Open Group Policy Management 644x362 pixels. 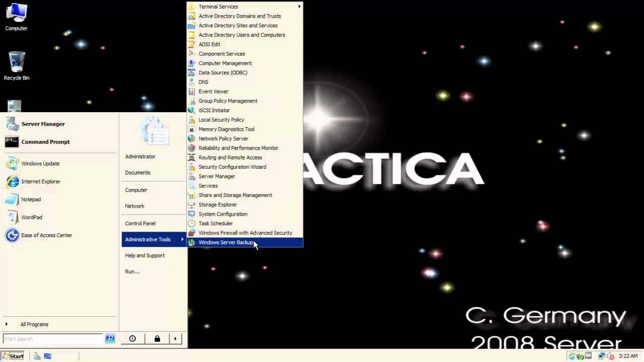(245, 101)
